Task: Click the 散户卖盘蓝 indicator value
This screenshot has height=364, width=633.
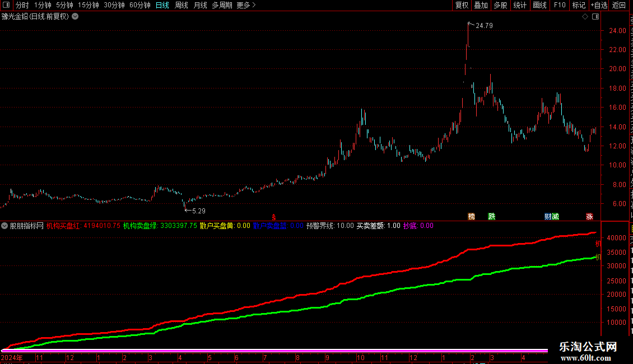Action: pos(278,226)
